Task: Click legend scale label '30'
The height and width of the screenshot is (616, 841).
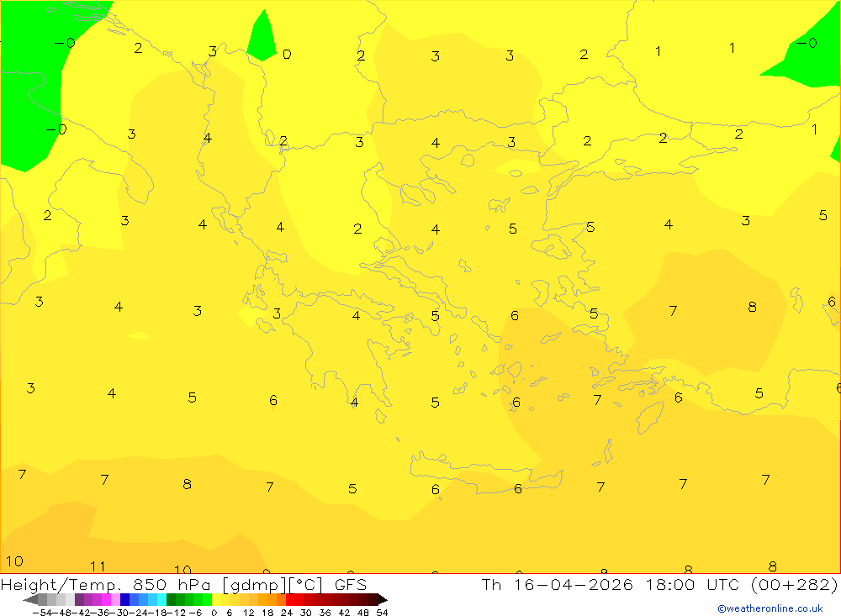Action: click(x=306, y=613)
